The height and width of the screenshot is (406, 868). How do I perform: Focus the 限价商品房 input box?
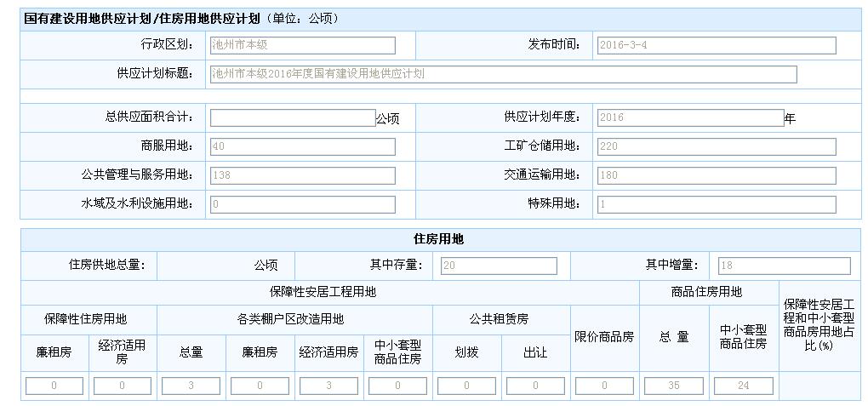(604, 386)
